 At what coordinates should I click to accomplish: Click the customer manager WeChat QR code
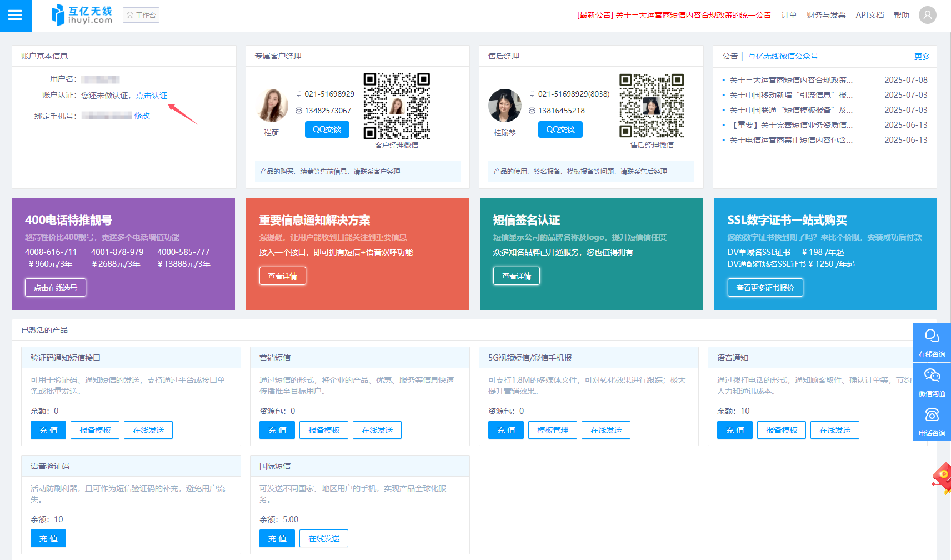tap(397, 106)
